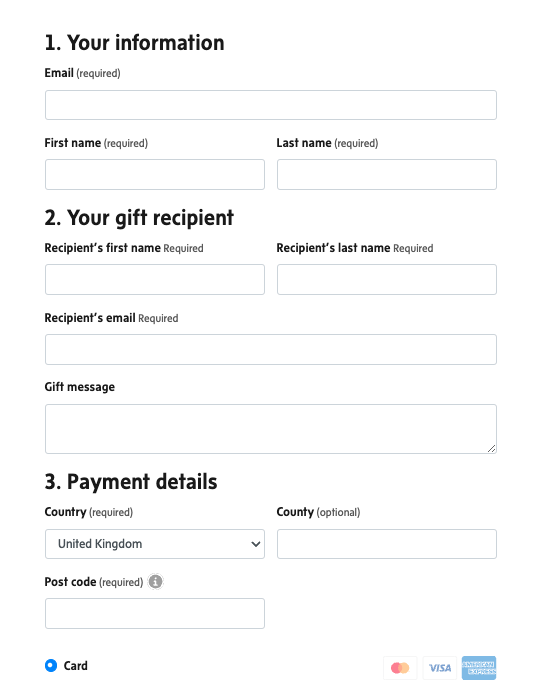Select the Recipient's first name field
534x689 pixels.
[x=155, y=279]
